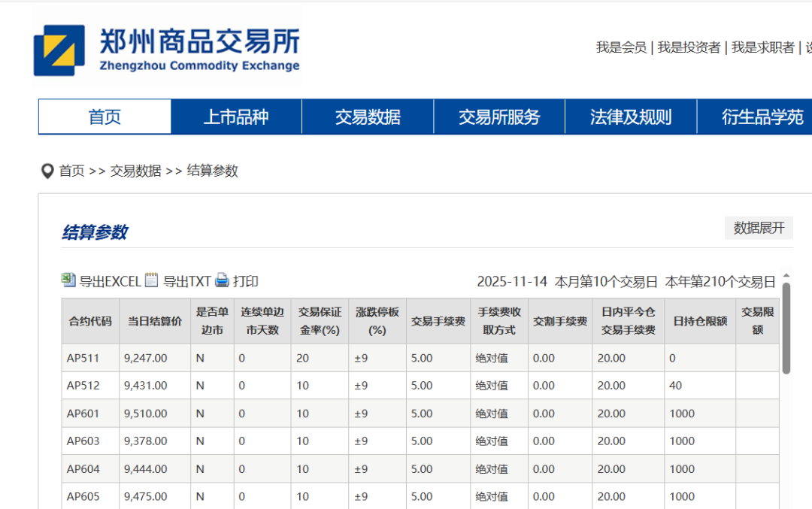
Task: Go to 我是投资者 page
Action: pyautogui.click(x=689, y=47)
